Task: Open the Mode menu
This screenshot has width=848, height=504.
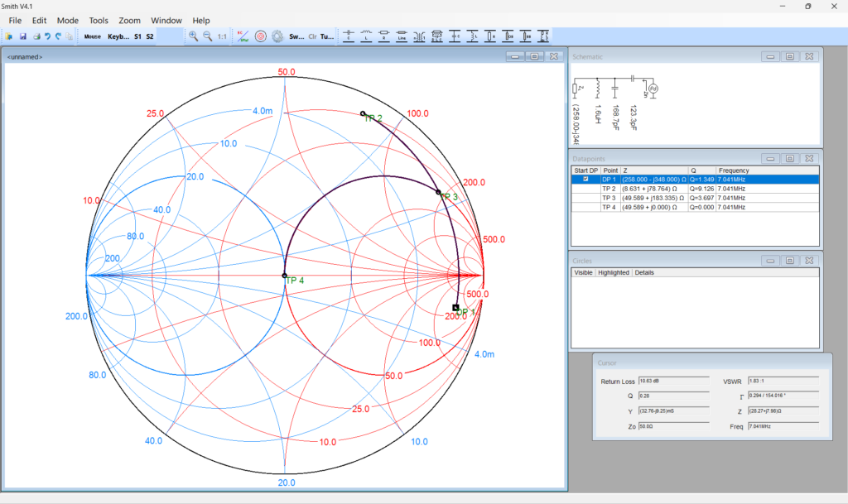Action: click(68, 20)
